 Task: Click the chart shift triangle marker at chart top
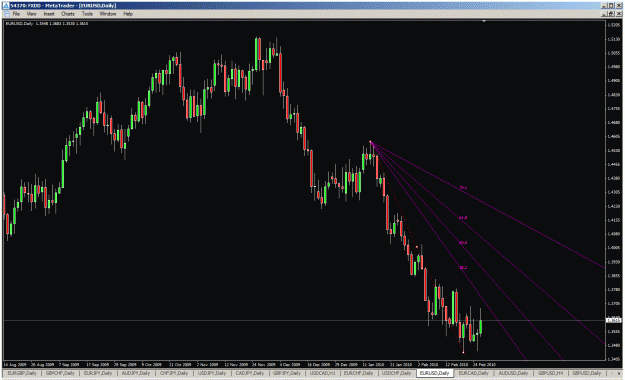(x=484, y=21)
